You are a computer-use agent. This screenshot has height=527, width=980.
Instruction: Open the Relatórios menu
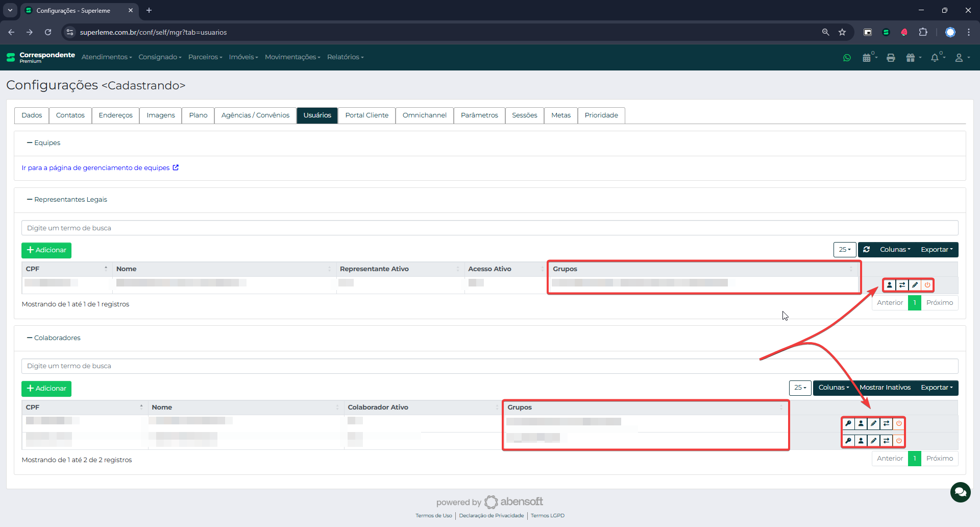[345, 57]
